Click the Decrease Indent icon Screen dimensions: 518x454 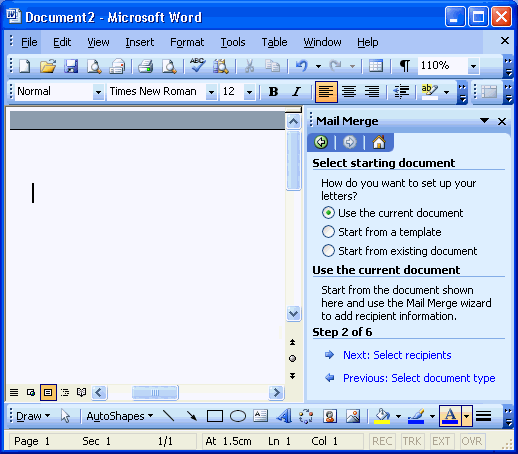click(401, 91)
